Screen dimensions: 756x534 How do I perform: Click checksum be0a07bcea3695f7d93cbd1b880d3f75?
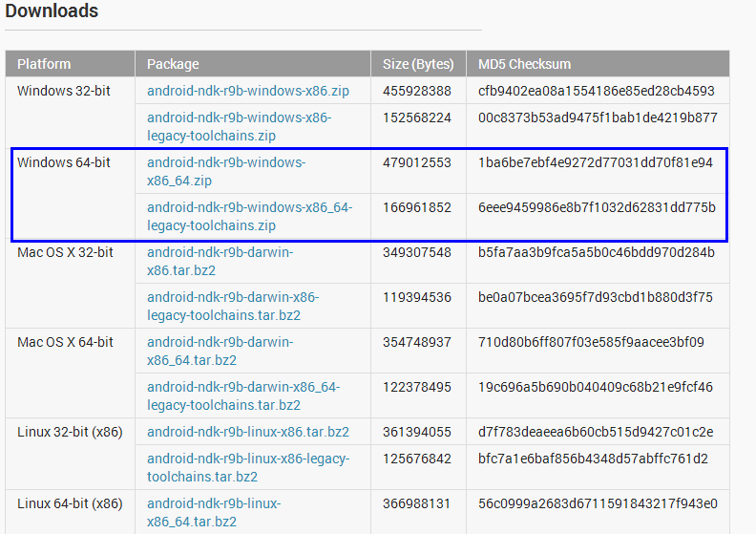(x=596, y=297)
